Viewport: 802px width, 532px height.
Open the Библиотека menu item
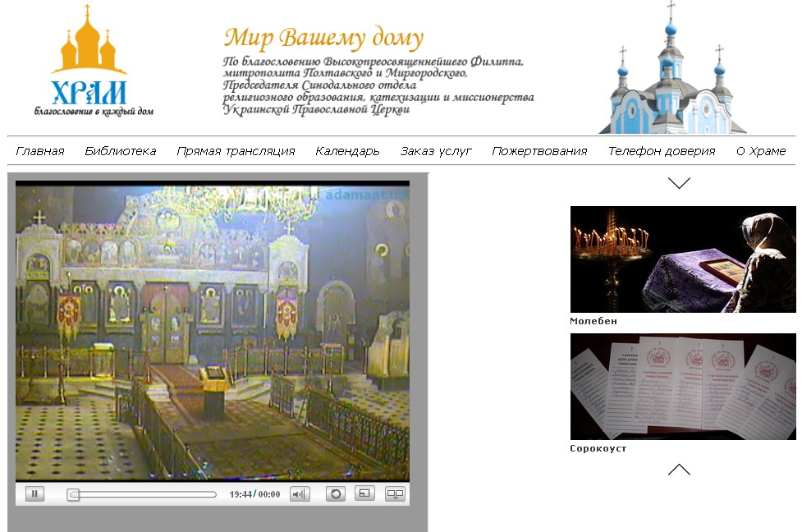click(x=120, y=151)
